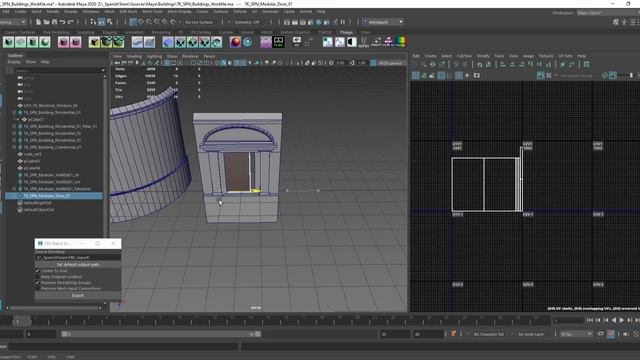This screenshot has width=640, height=360.
Task: Click the polygon plane shelf icon
Action: pos(21,42)
